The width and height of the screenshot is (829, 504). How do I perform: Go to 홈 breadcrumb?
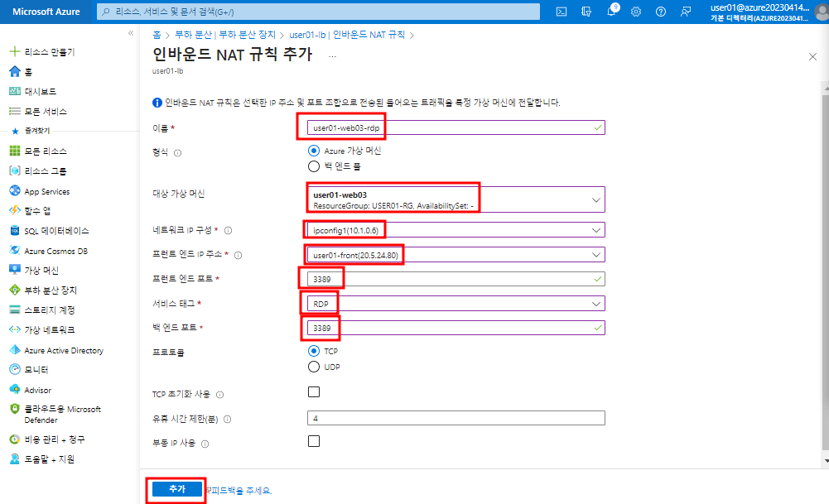point(157,35)
